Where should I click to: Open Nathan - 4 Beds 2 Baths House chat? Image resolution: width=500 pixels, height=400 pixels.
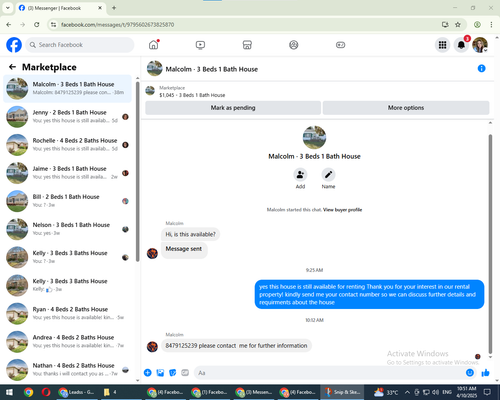67,369
